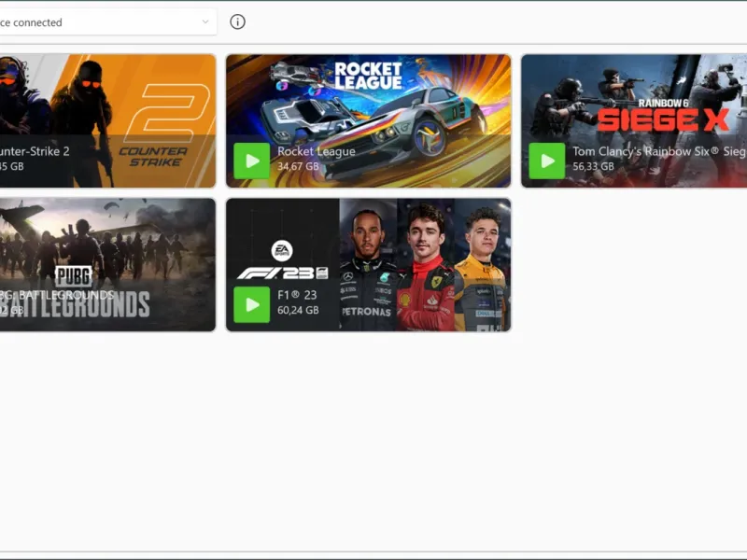Click the '34,67 GB' size label

[x=298, y=167]
